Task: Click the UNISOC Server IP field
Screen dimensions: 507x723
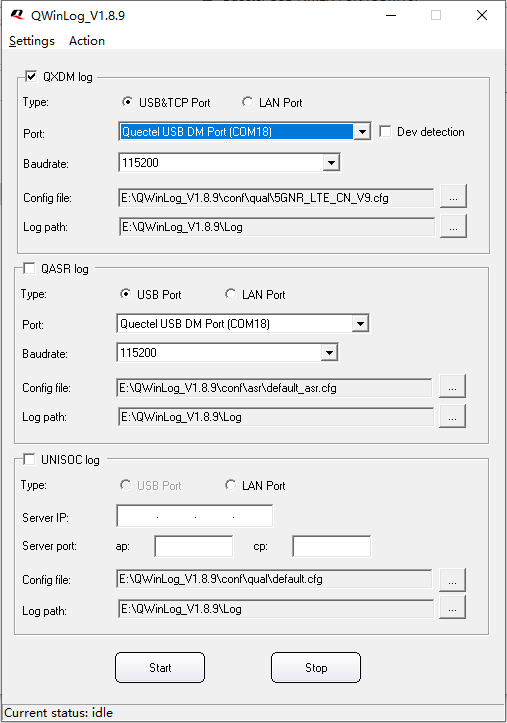Action: click(x=195, y=516)
